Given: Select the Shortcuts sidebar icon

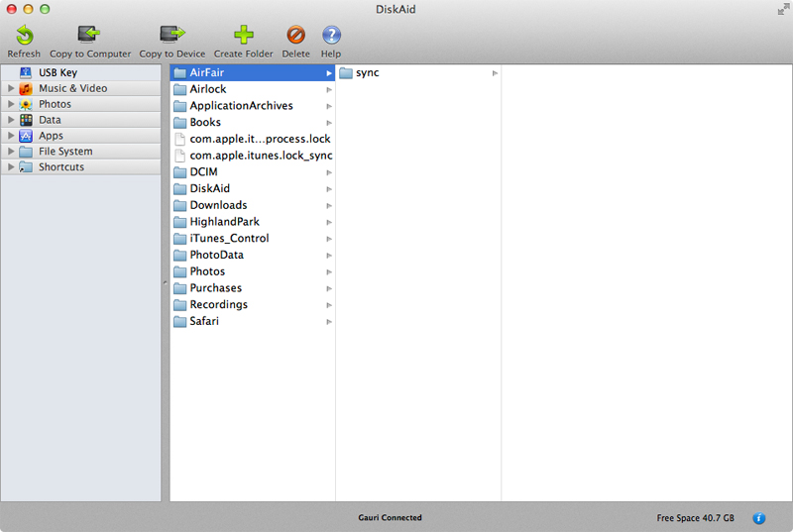Looking at the screenshot, I should point(26,167).
